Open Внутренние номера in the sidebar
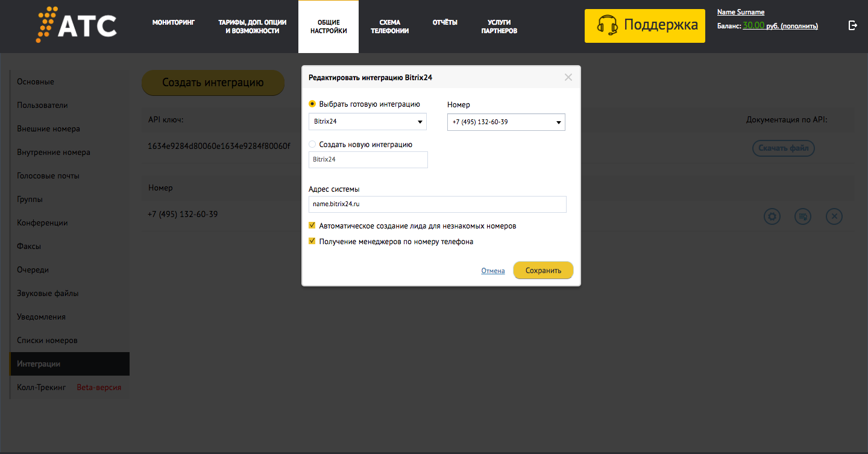The height and width of the screenshot is (454, 868). point(70,152)
